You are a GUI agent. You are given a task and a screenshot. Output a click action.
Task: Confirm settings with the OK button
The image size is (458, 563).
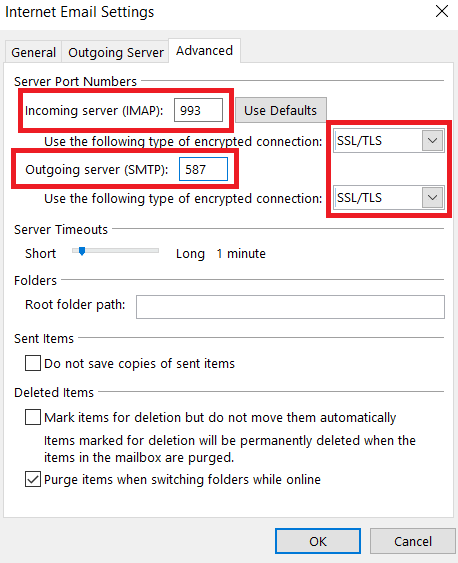[318, 541]
